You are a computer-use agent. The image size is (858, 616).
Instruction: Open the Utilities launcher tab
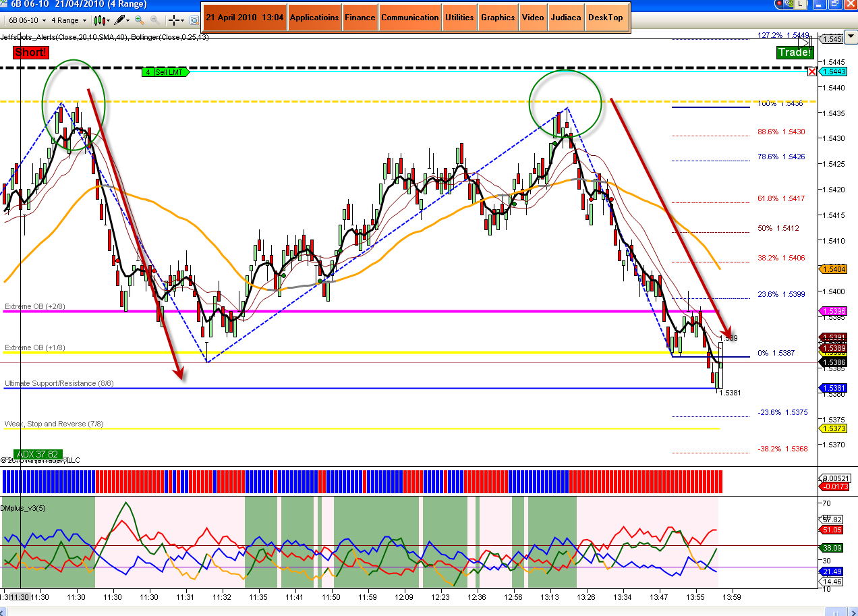460,18
